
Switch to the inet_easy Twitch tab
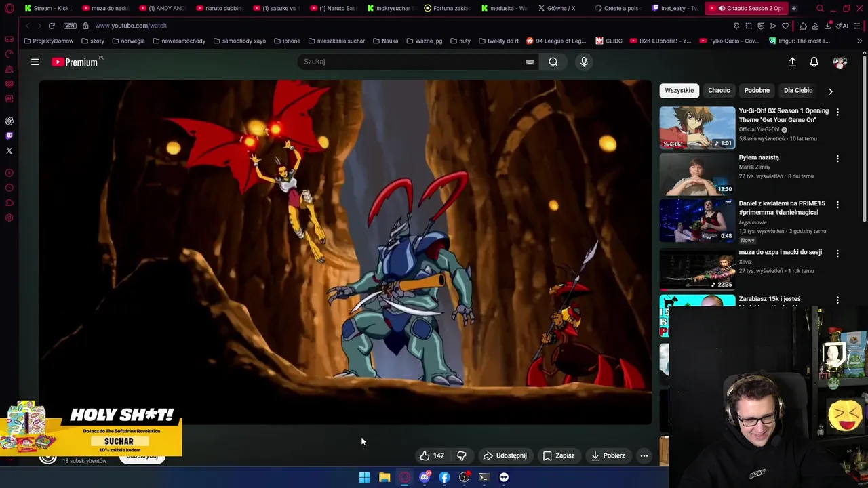click(675, 8)
